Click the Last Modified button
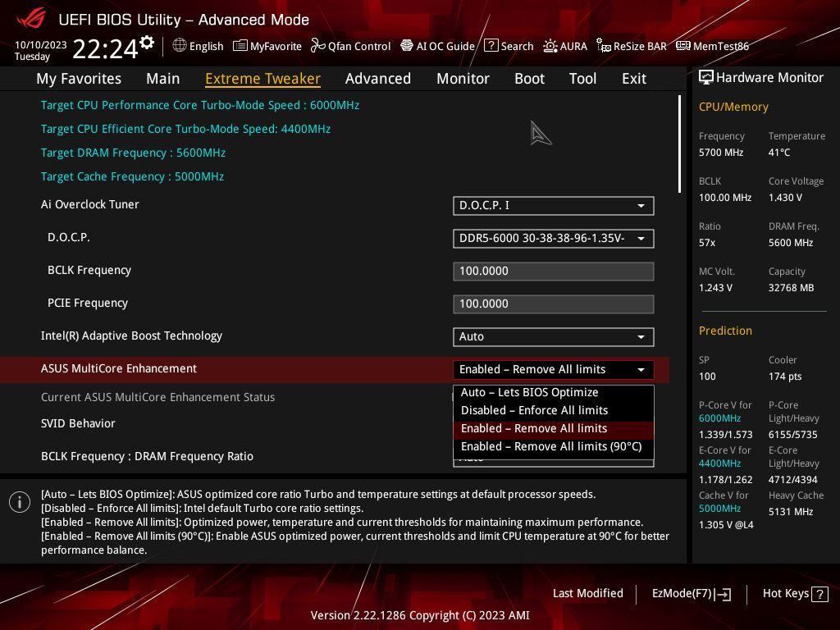The height and width of the screenshot is (630, 840). (x=587, y=594)
